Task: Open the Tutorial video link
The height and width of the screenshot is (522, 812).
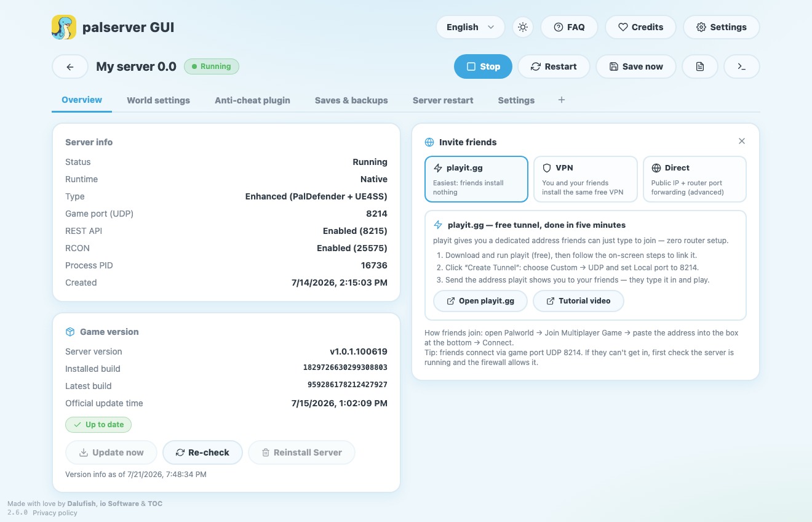Action: click(x=578, y=301)
